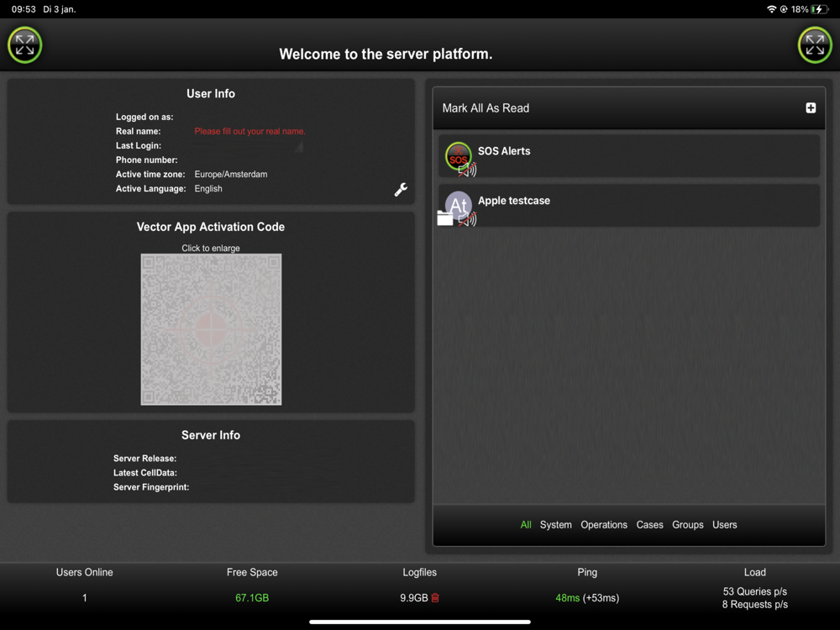
Task: Open the Apple testcase row
Action: point(629,205)
